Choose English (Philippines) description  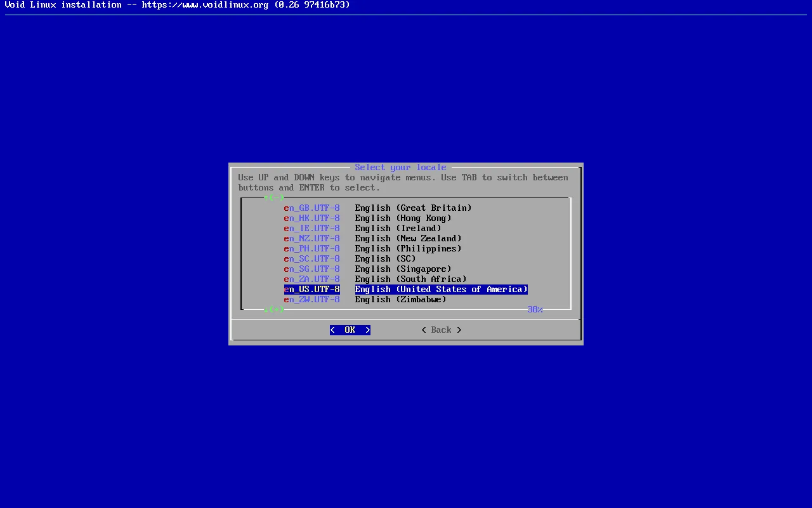(409, 249)
